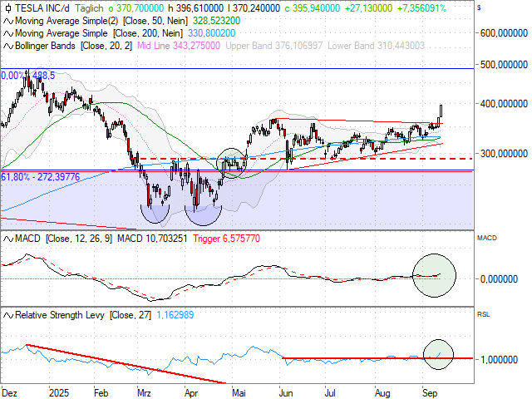Click the candlestick icon beside TESLA INC/d
The image size is (532, 399).
pos(8,8)
